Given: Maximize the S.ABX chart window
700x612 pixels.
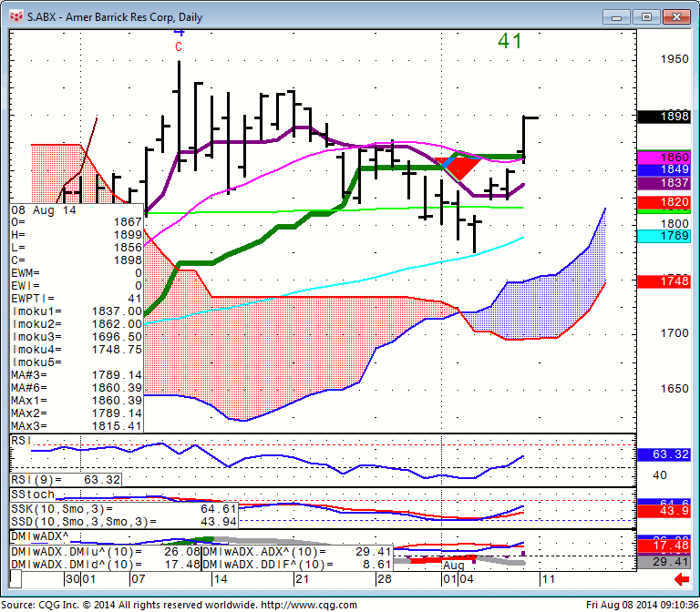Looking at the screenshot, I should pyautogui.click(x=646, y=17).
